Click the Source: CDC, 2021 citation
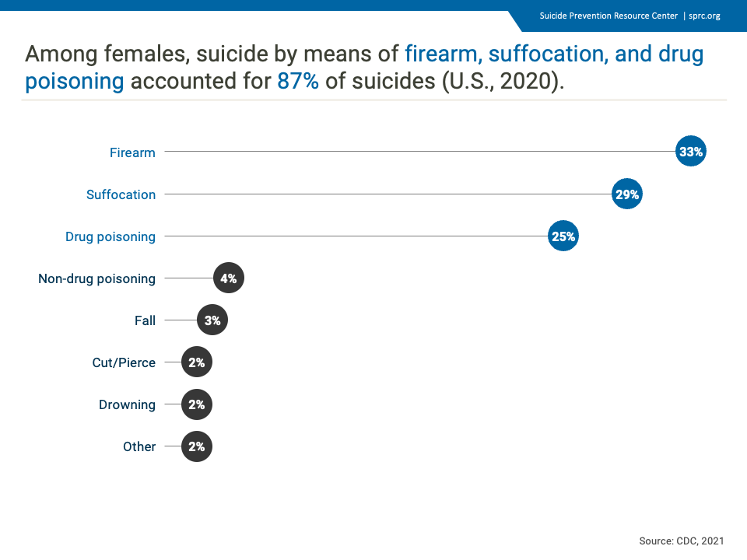Image resolution: width=747 pixels, height=560 pixels. click(x=682, y=541)
